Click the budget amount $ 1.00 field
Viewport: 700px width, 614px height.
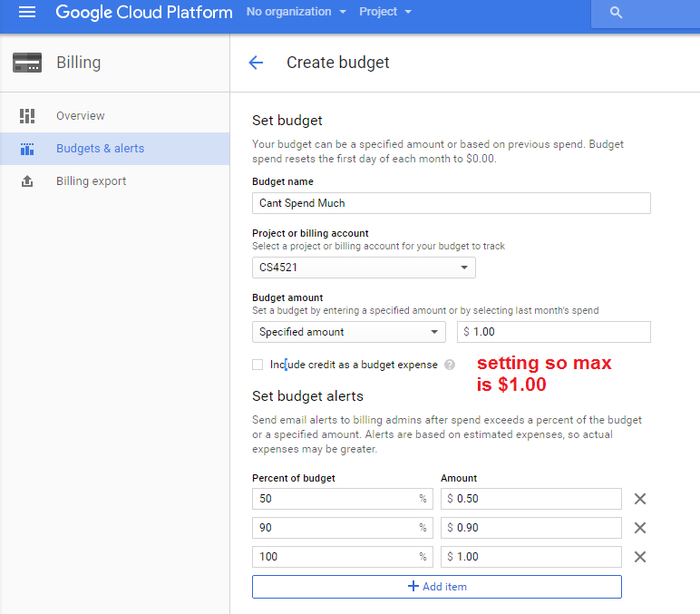(x=554, y=332)
